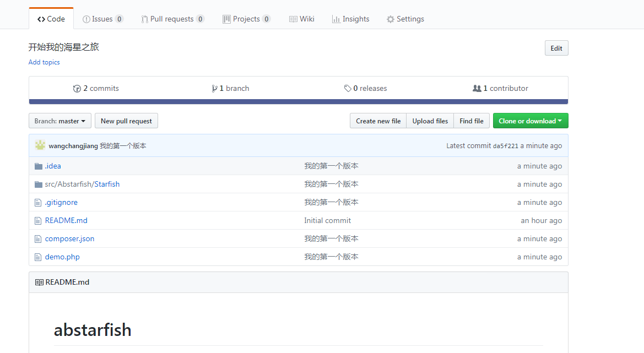Open commit message in src/Abstarfish row
Screen dimensions: 644x353
point(331,184)
